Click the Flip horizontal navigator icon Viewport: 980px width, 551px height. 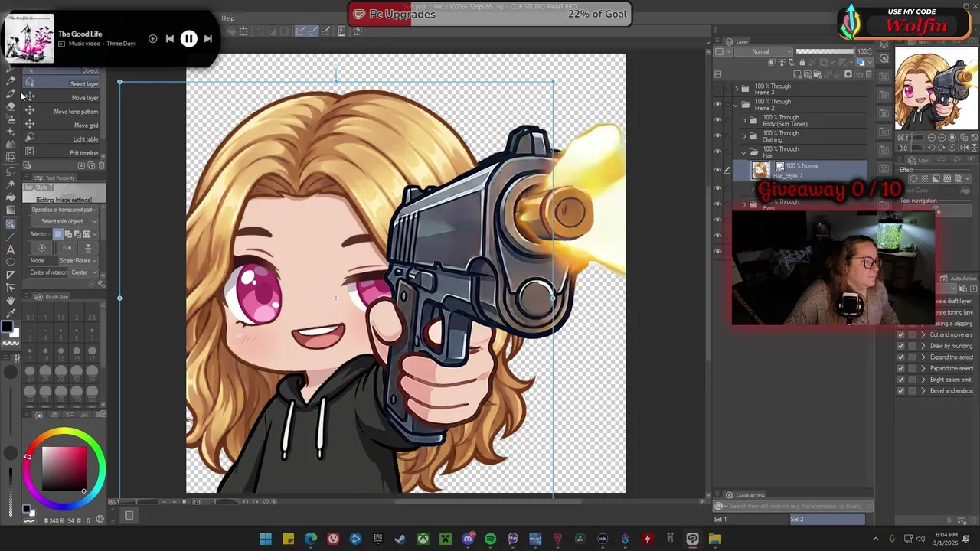(x=964, y=148)
